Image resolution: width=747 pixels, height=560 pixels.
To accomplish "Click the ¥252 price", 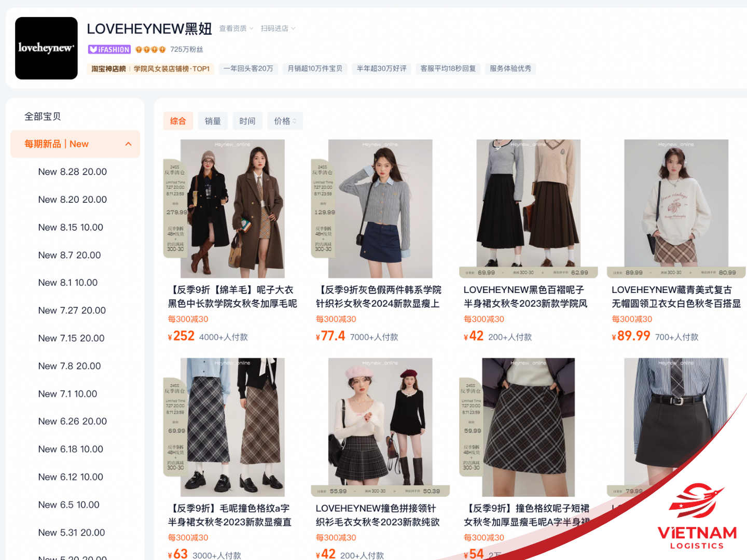I will (181, 336).
